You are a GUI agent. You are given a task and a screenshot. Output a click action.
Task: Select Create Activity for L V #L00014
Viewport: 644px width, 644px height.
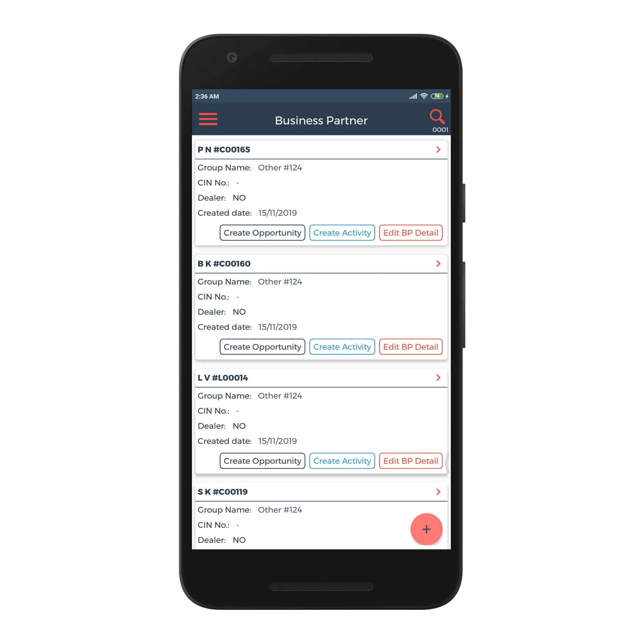(x=342, y=461)
